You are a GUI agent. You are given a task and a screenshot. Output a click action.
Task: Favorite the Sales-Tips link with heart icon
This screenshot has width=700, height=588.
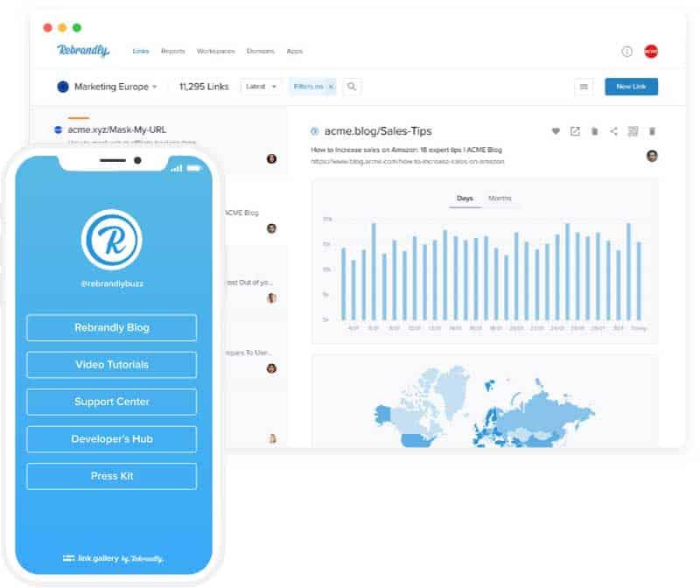point(556,131)
